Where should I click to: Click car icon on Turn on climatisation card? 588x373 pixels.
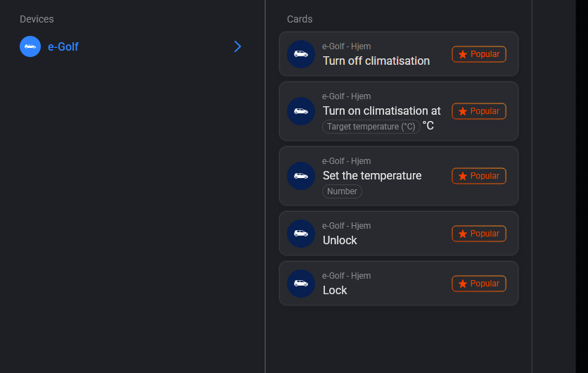(x=301, y=111)
